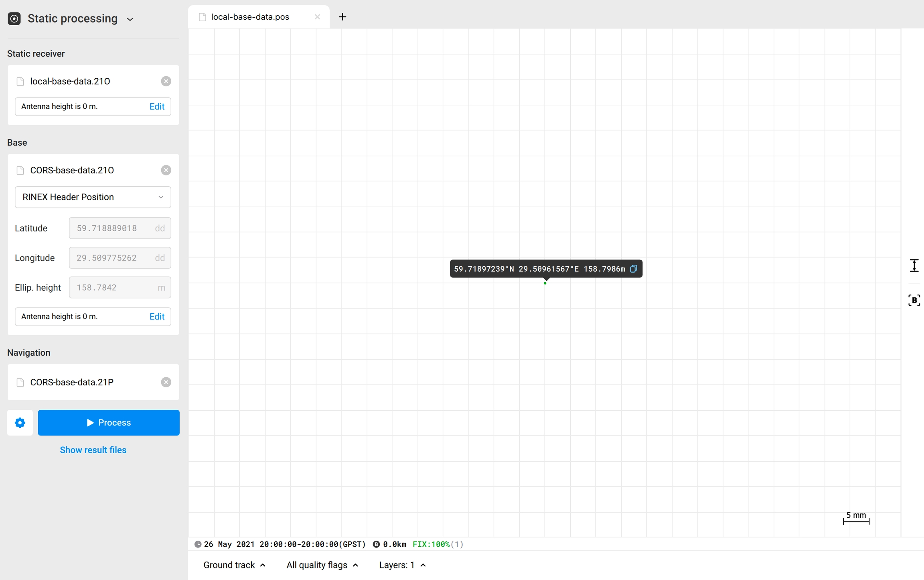Expand the RINEX Header Position dropdown

pyautogui.click(x=93, y=197)
